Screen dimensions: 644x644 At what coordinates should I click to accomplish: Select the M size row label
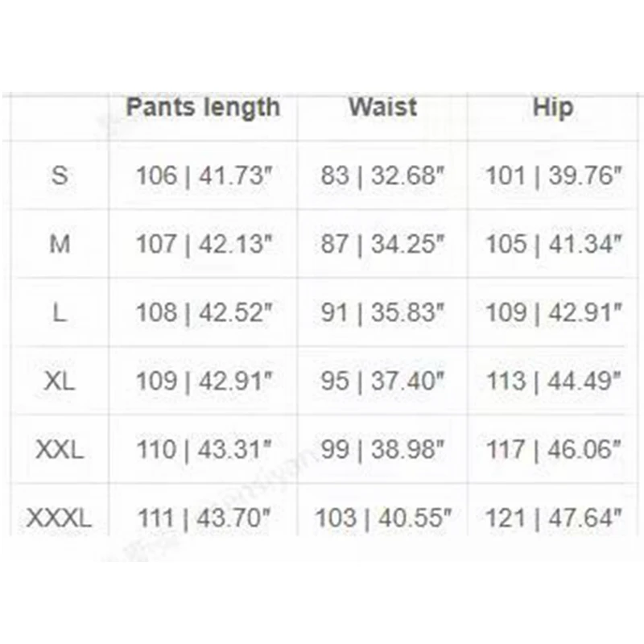60,244
